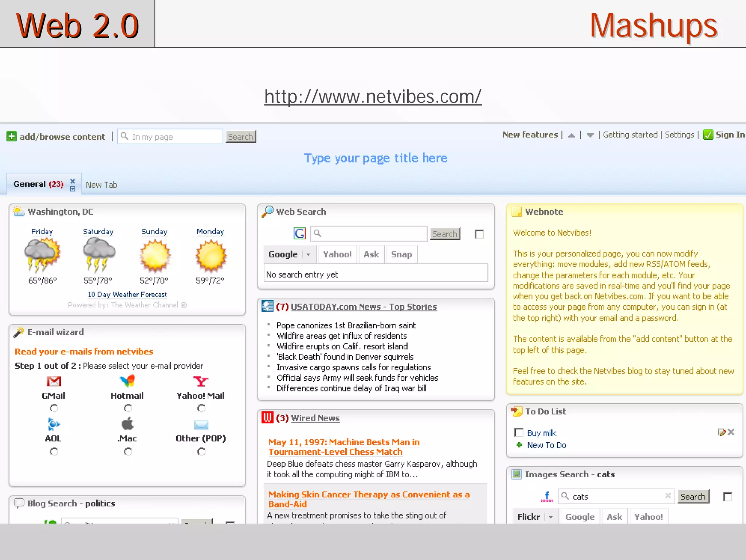Click the .Mac apple icon
Screen dimensions: 746x560
[127, 424]
